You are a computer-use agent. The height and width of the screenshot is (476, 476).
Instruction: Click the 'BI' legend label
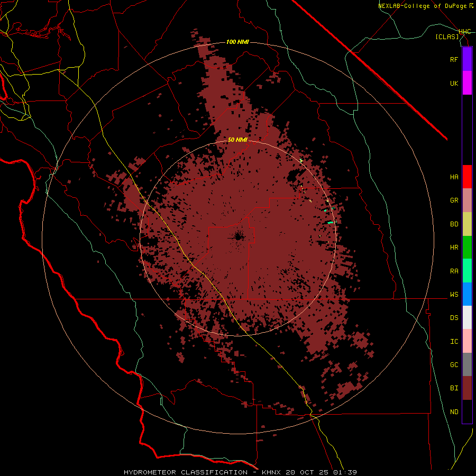(454, 388)
